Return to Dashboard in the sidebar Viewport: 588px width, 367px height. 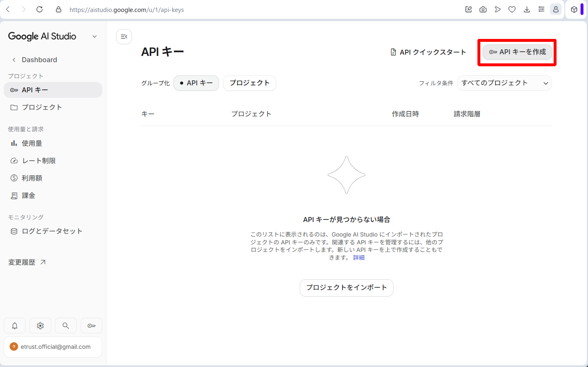[x=53, y=60]
